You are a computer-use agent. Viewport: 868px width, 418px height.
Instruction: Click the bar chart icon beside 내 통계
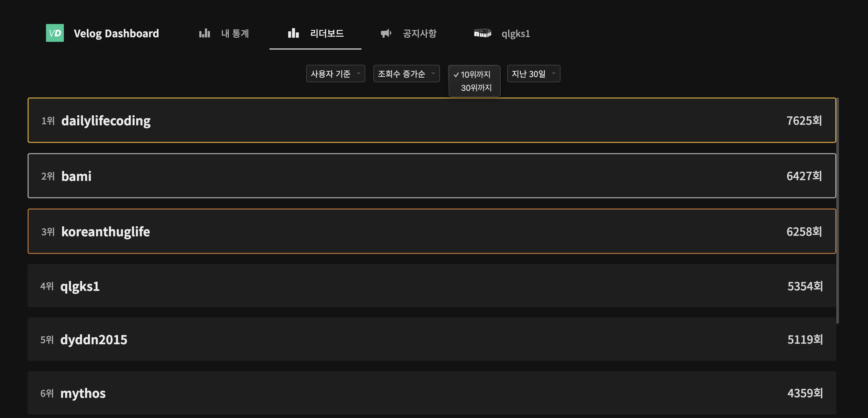click(205, 33)
